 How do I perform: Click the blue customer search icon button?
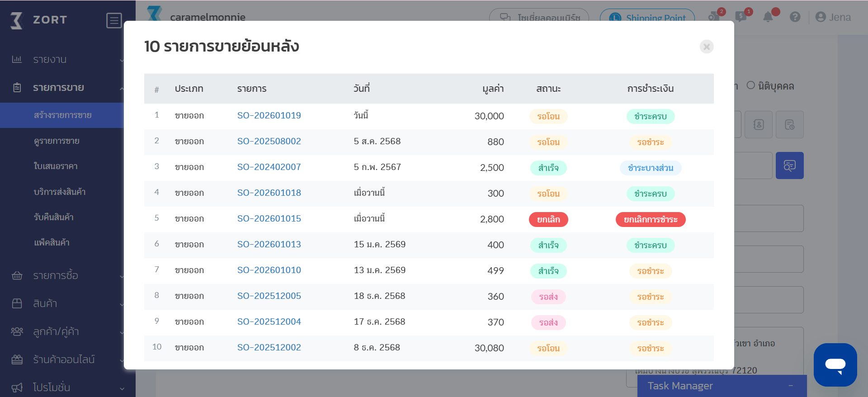789,165
